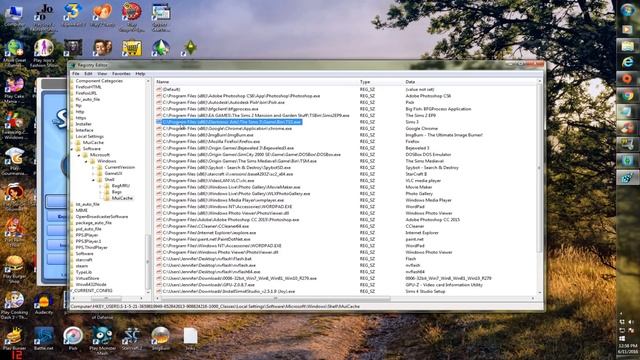Screen dimensions: 640x360
Task: Open the Favorites menu in Registry Editor
Action: click(121, 74)
